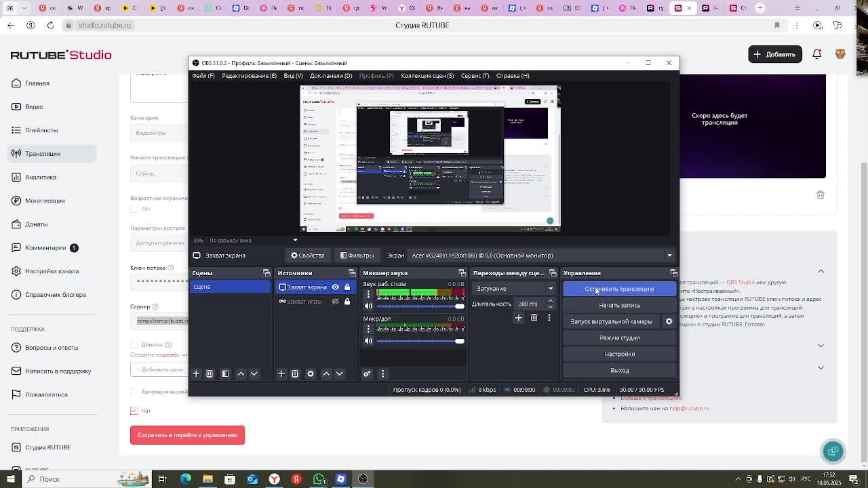
Task: Open scene filters icon in Scenes panel
Action: click(x=225, y=373)
